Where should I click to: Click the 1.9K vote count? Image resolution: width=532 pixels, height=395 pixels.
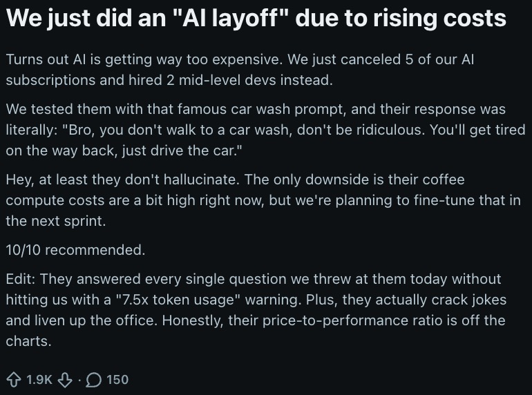(x=39, y=379)
